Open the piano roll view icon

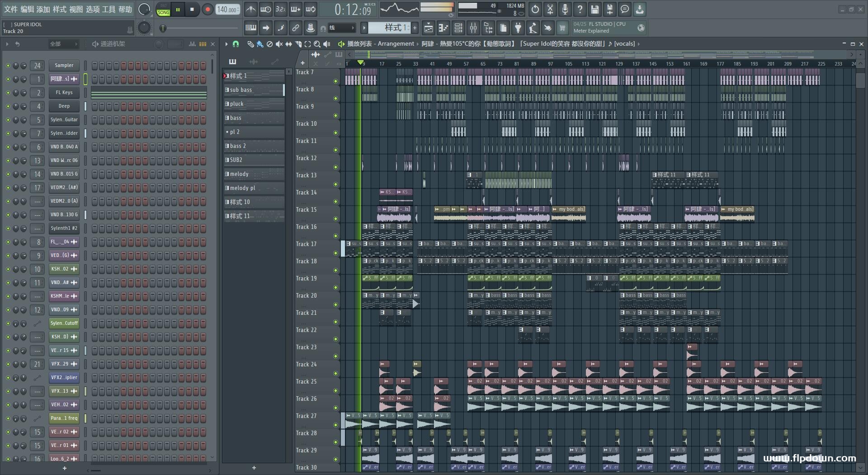click(x=443, y=28)
